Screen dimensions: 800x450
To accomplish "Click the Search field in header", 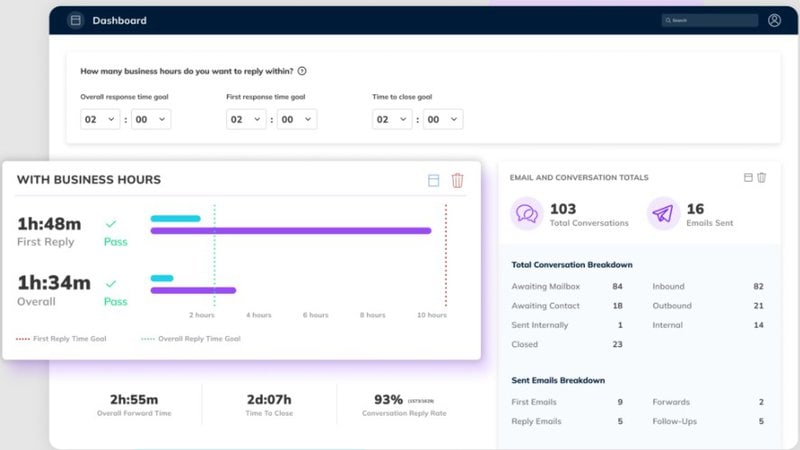I will tap(709, 20).
